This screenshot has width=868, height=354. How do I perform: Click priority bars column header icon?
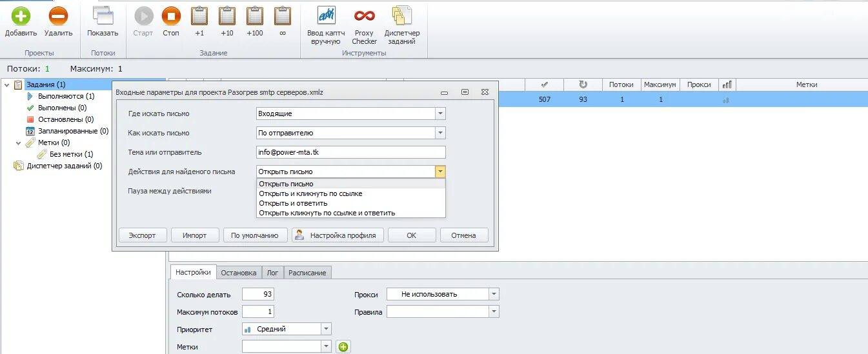(x=727, y=84)
